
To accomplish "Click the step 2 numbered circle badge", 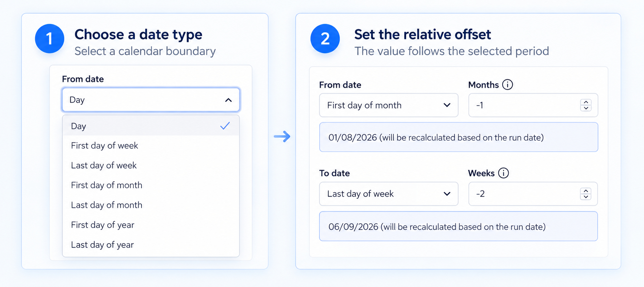I will pos(325,39).
